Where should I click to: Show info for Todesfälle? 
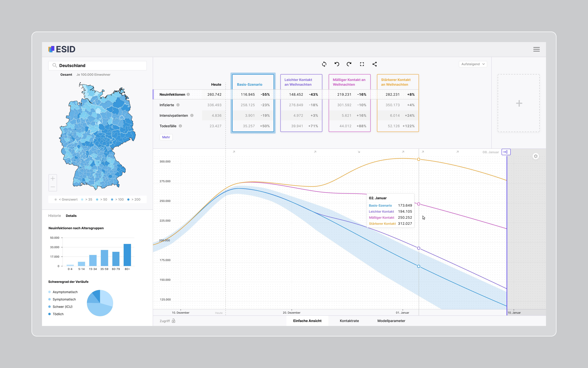pos(180,126)
